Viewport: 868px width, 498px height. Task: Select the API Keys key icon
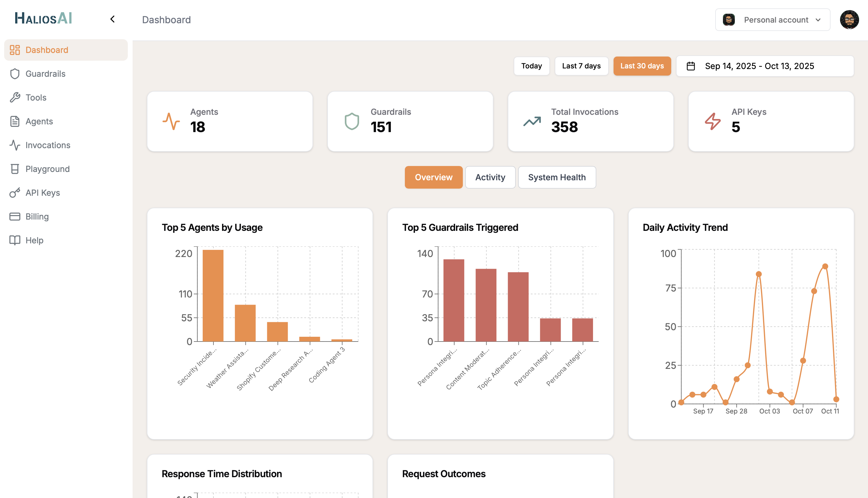[14, 192]
